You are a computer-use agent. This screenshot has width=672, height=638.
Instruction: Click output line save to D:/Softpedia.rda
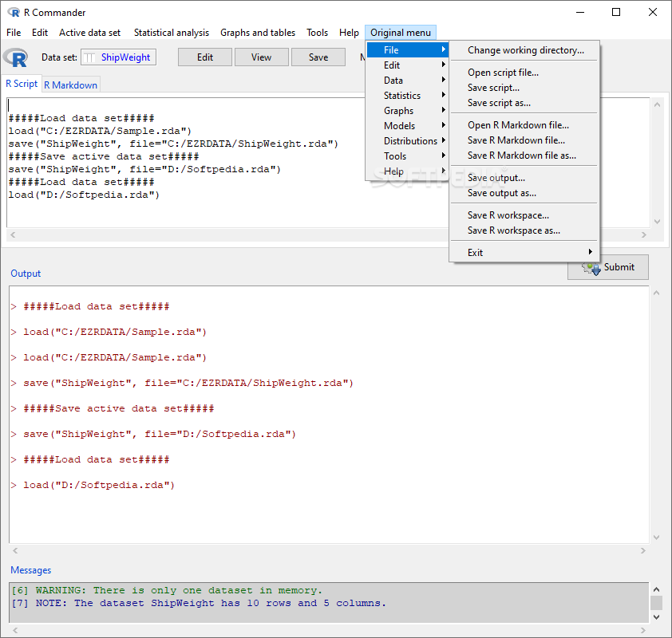[153, 434]
